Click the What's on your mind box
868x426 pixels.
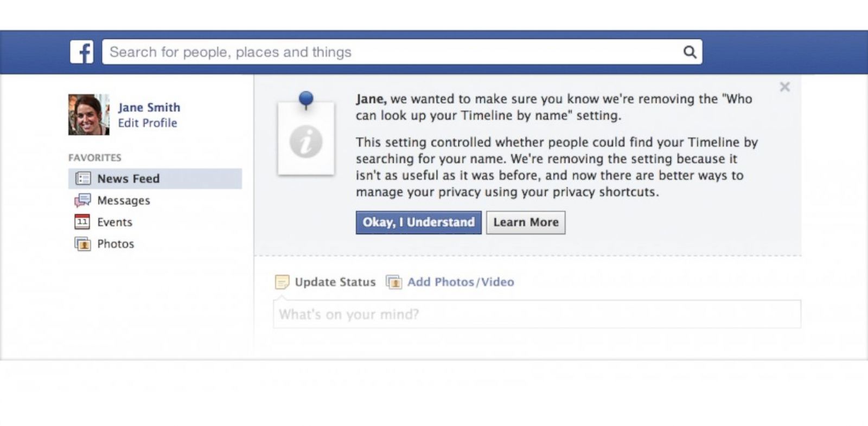point(537,314)
